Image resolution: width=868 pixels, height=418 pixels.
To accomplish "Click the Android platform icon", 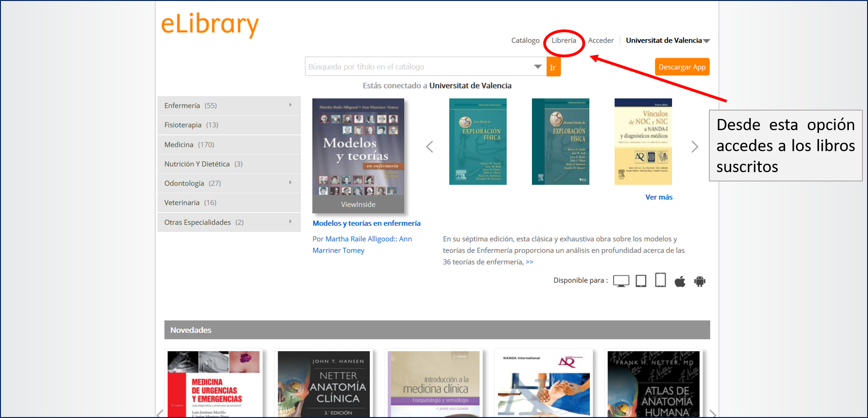I will [x=700, y=281].
